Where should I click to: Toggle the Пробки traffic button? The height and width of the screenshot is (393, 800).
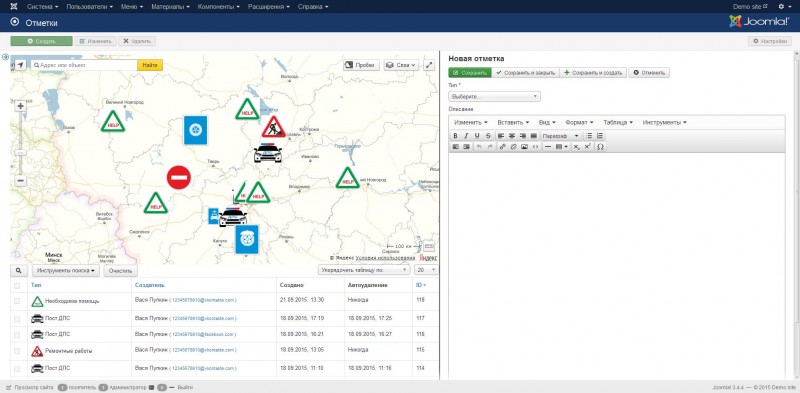[361, 65]
